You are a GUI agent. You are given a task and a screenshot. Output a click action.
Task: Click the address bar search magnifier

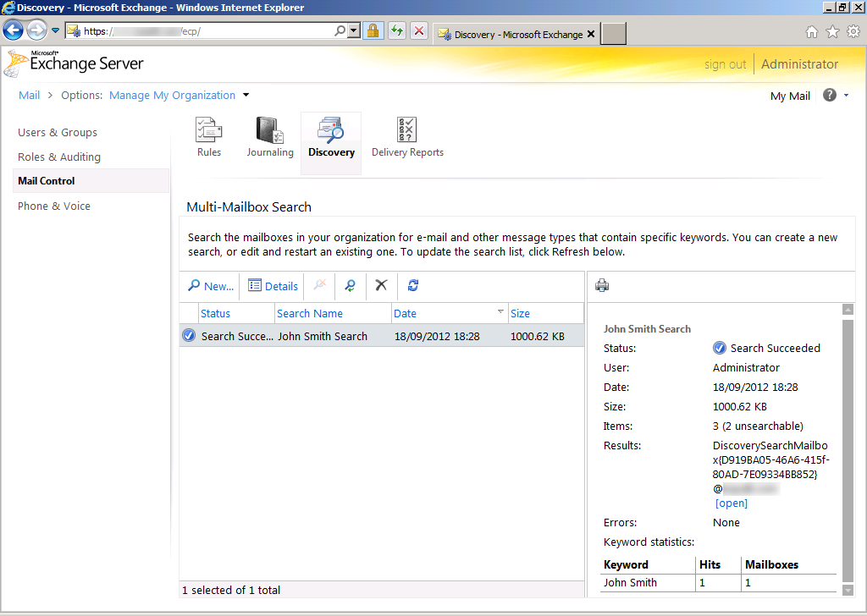coord(340,31)
